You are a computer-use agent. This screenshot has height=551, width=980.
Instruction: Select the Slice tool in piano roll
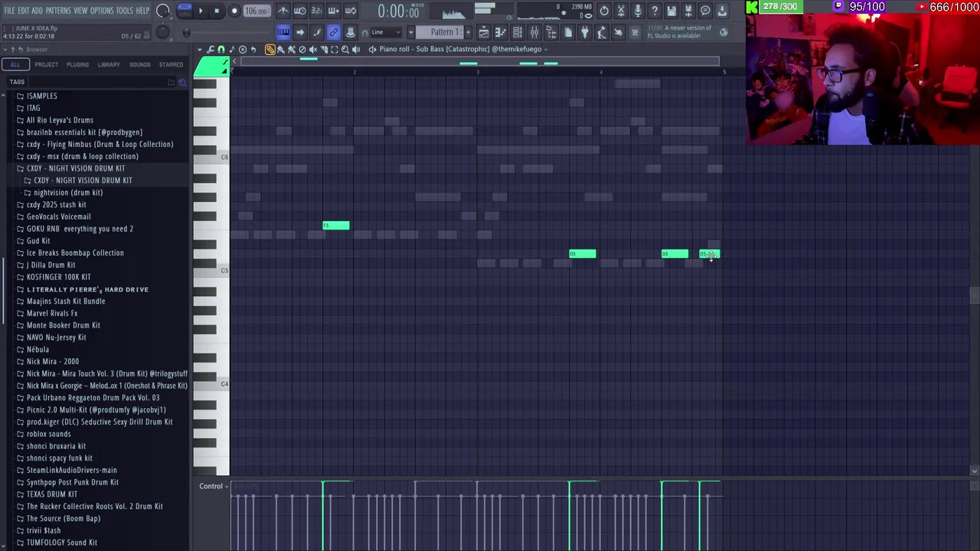pos(324,50)
